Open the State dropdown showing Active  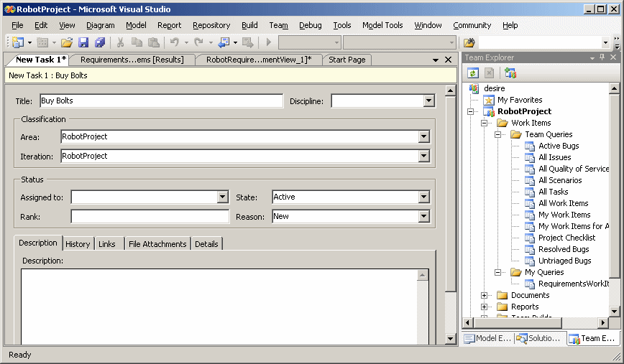point(423,197)
